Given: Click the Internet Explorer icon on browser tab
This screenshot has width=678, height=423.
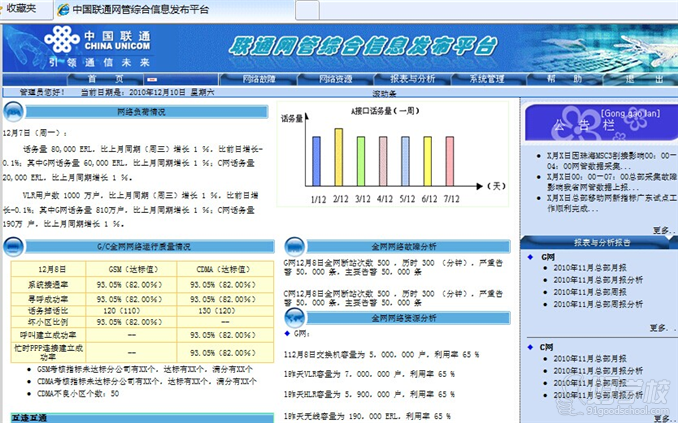Looking at the screenshot, I should point(63,10).
